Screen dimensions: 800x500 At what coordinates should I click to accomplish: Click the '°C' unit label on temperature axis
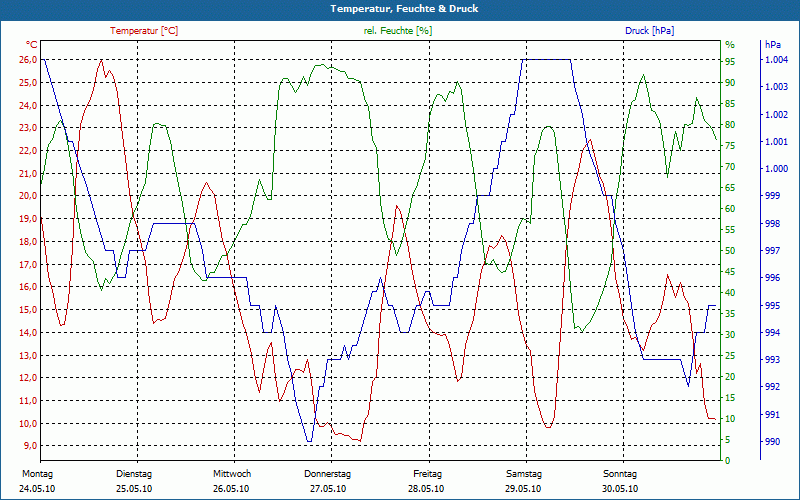31,44
